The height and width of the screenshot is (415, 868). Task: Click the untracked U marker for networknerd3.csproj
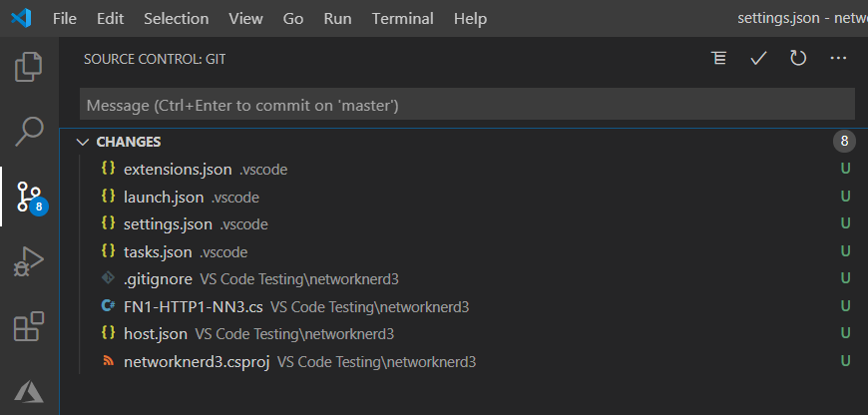[845, 361]
